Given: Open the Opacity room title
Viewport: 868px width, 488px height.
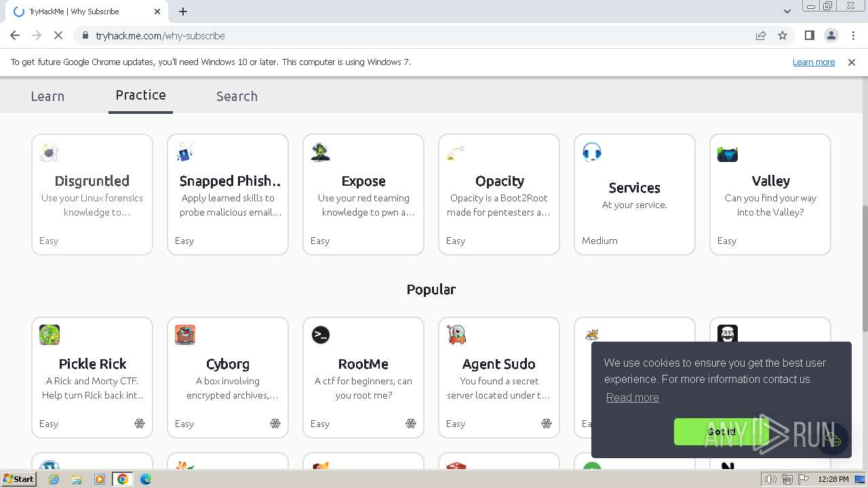Looking at the screenshot, I should 500,181.
